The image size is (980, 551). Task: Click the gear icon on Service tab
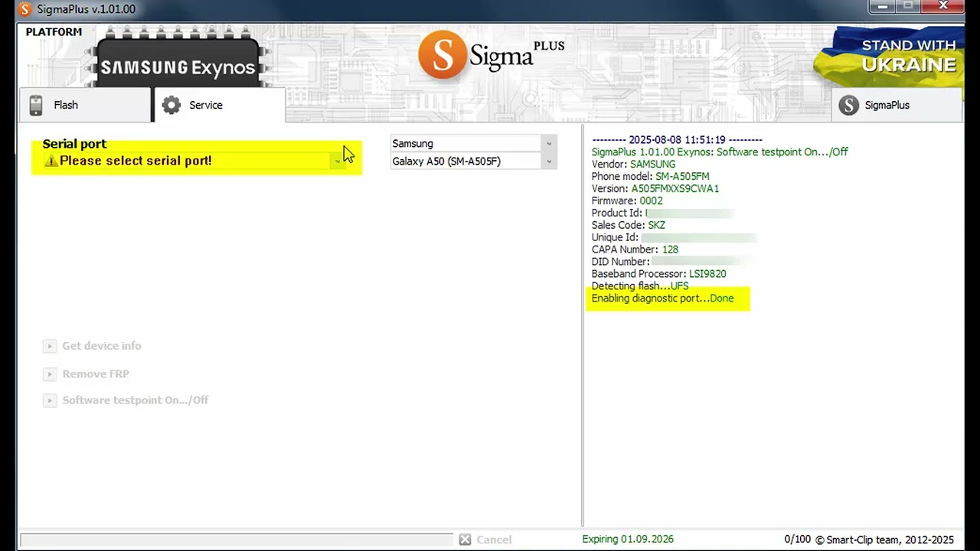tap(171, 106)
